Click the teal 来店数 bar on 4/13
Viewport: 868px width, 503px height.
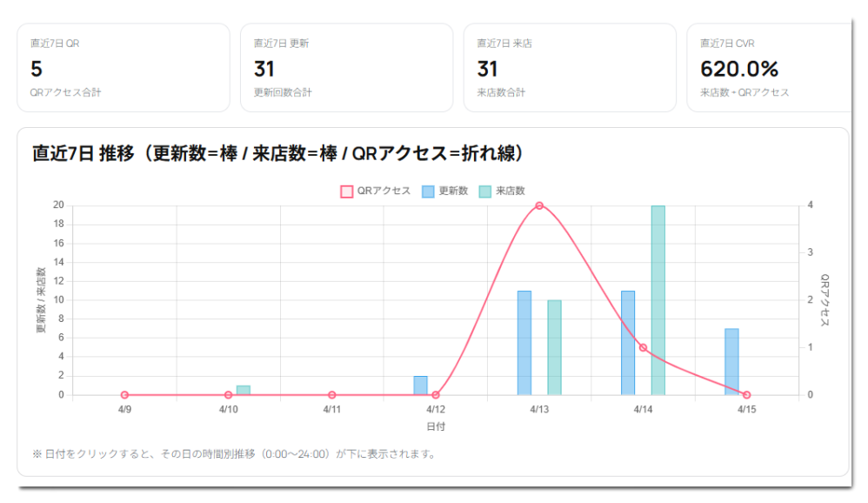[x=554, y=347]
